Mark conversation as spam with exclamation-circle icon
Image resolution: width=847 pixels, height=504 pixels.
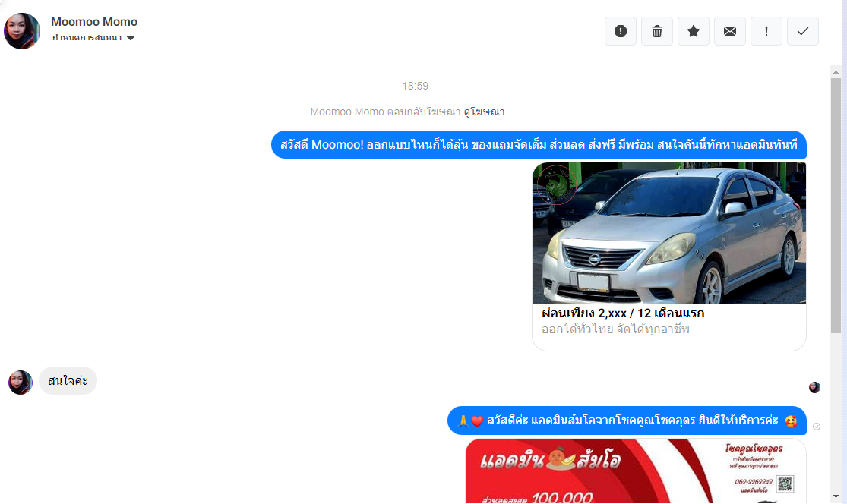(620, 31)
